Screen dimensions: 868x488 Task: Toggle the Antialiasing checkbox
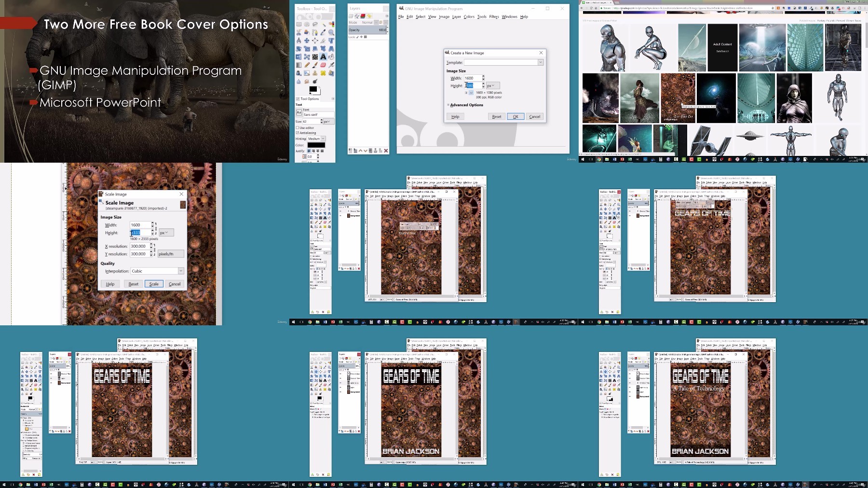tap(298, 132)
